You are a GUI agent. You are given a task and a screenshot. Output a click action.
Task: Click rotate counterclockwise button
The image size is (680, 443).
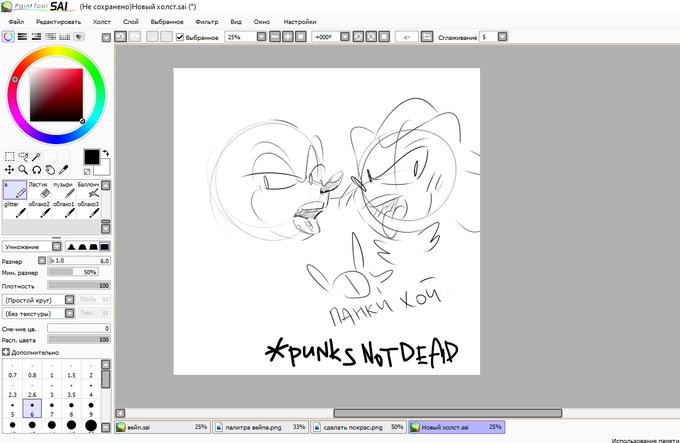point(358,37)
